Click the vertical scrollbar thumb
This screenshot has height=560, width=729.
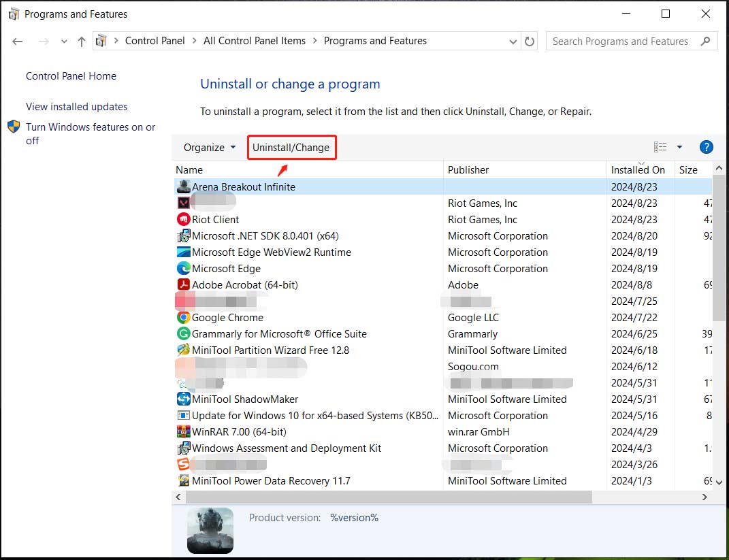(x=719, y=248)
